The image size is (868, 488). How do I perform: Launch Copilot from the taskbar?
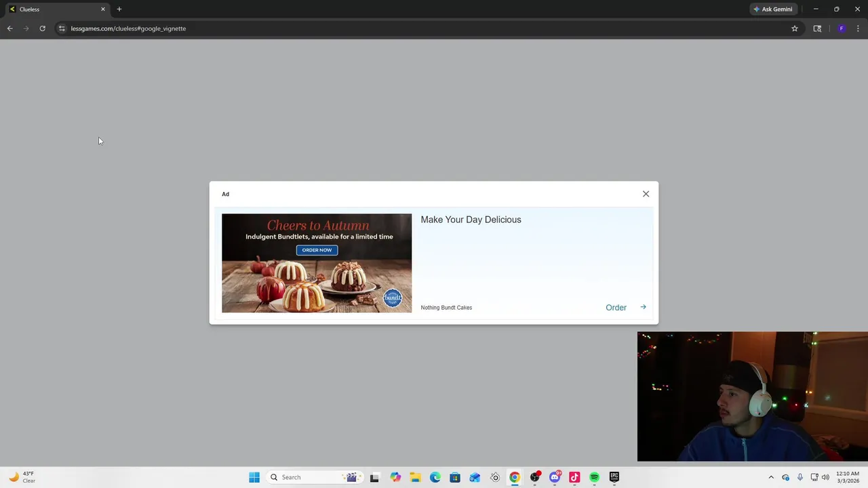pos(395,477)
